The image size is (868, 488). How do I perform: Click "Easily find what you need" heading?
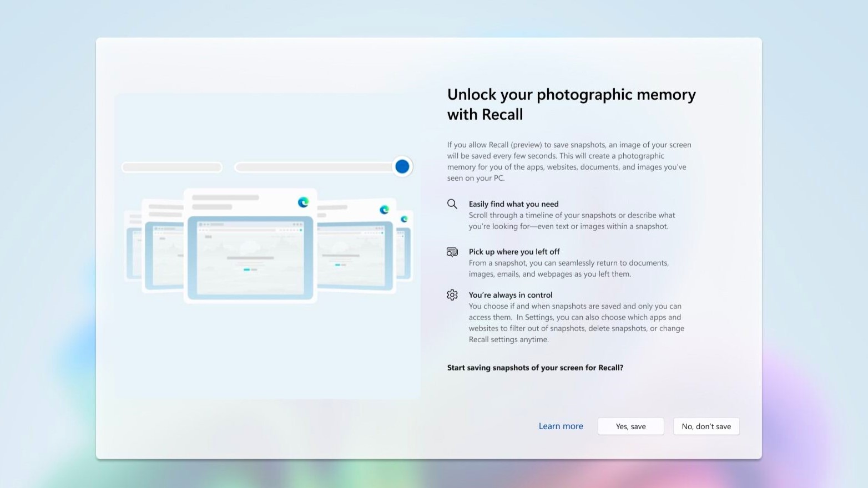click(x=513, y=204)
